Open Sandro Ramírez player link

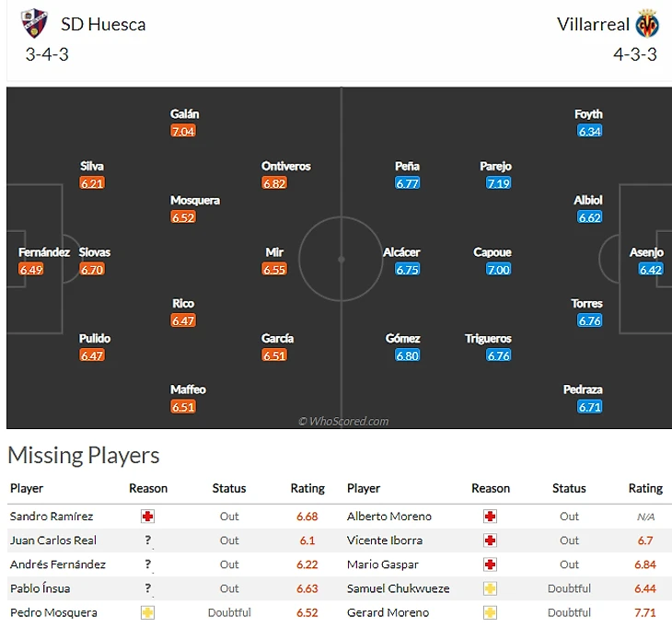click(x=52, y=517)
